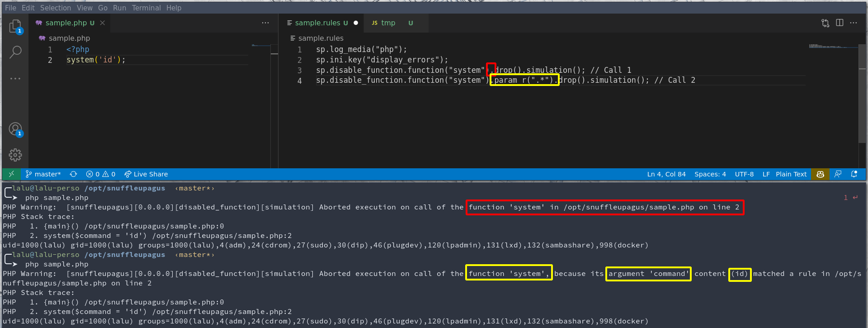This screenshot has height=328, width=868.
Task: Open remote window from status bar corner
Action: point(11,174)
